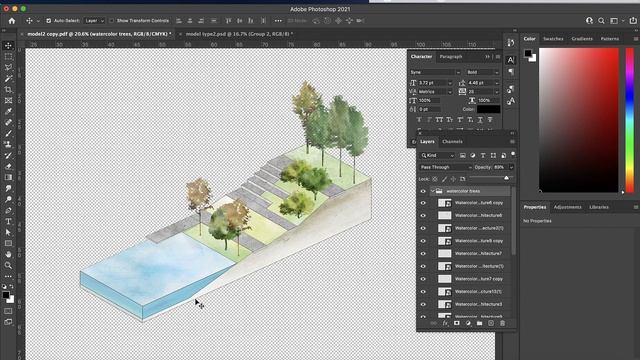Open the Auto-Select Layer dropdown
Viewport: 640px width, 360px height.
coord(94,20)
